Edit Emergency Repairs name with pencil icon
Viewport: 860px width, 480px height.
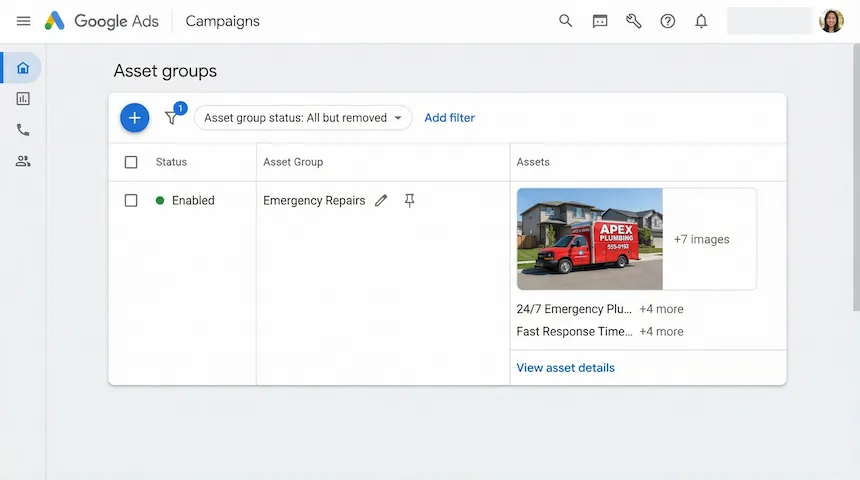(381, 201)
